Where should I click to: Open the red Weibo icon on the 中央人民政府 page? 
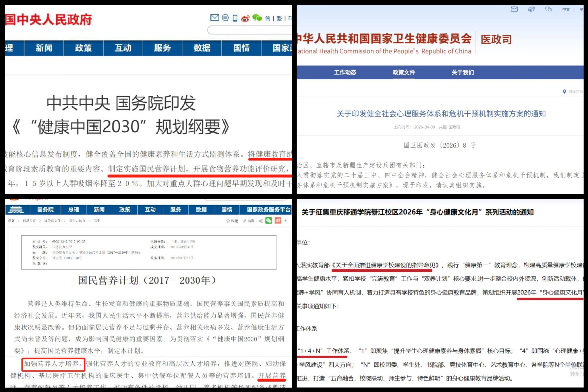pos(245,18)
